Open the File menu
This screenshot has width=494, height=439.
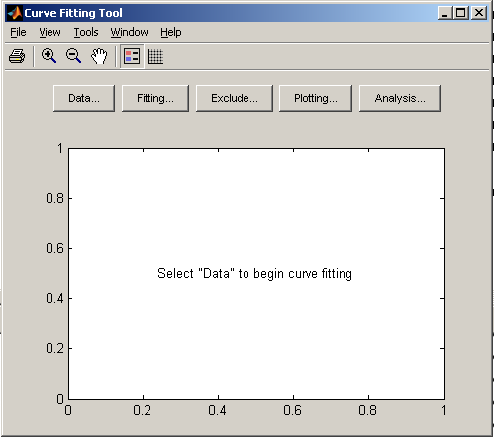(18, 32)
